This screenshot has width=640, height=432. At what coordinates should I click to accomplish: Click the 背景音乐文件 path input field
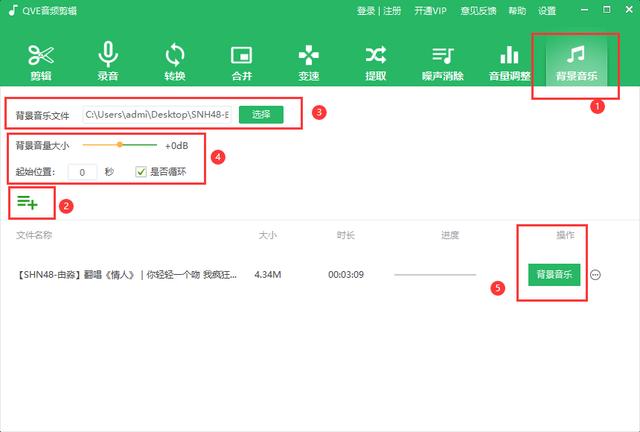tap(157, 115)
